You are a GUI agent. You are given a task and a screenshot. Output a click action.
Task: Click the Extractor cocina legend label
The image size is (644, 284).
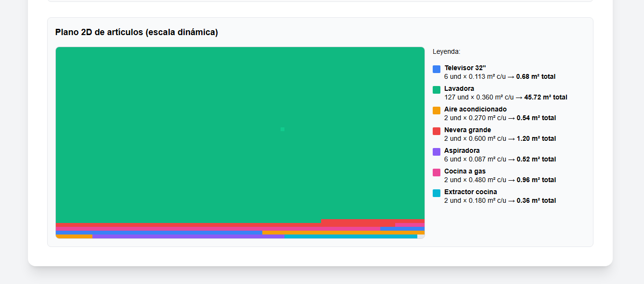coord(470,192)
